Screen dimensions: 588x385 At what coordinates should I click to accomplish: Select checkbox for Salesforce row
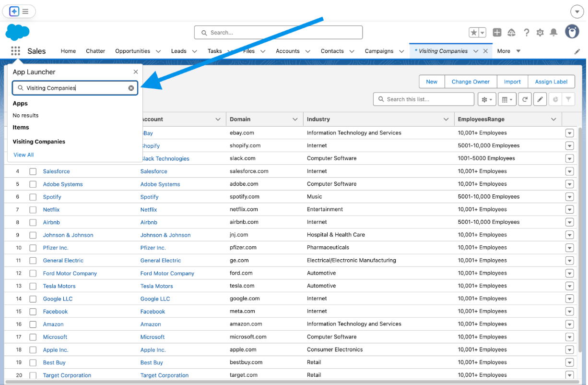tap(33, 171)
